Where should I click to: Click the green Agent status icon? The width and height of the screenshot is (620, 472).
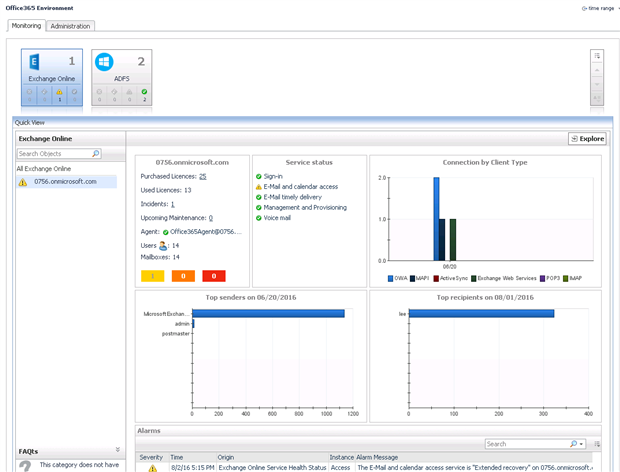[x=165, y=232]
